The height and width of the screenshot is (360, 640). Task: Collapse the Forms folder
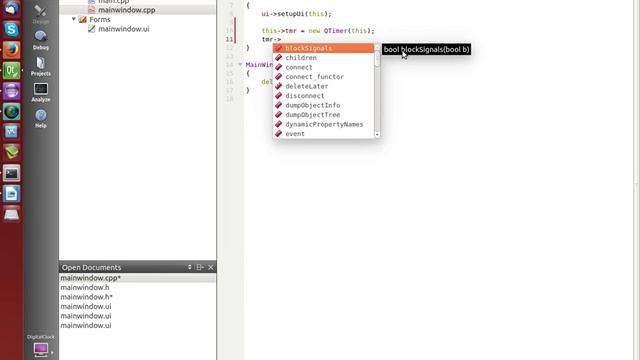coord(74,19)
